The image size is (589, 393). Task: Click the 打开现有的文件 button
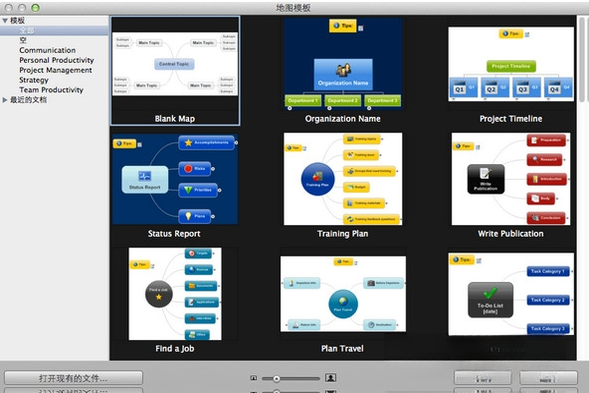73,378
